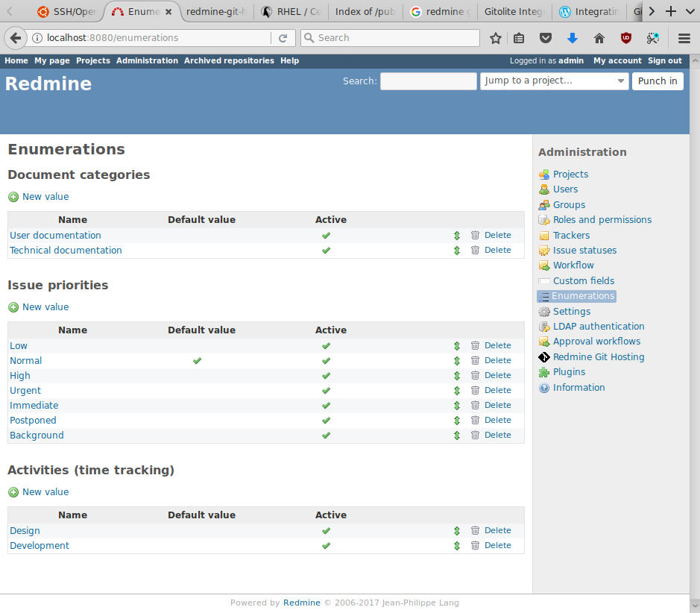This screenshot has height=613, width=700.
Task: Click the trash icon for Development activity
Action: pos(475,546)
